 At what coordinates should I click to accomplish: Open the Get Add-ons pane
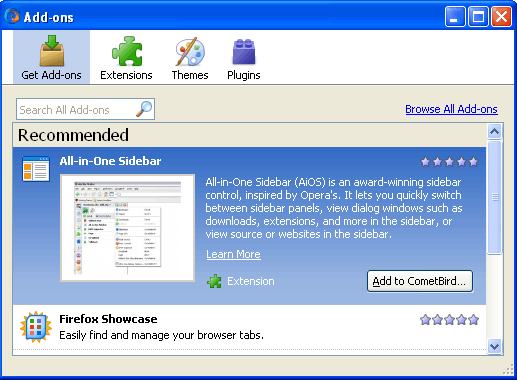[x=51, y=57]
